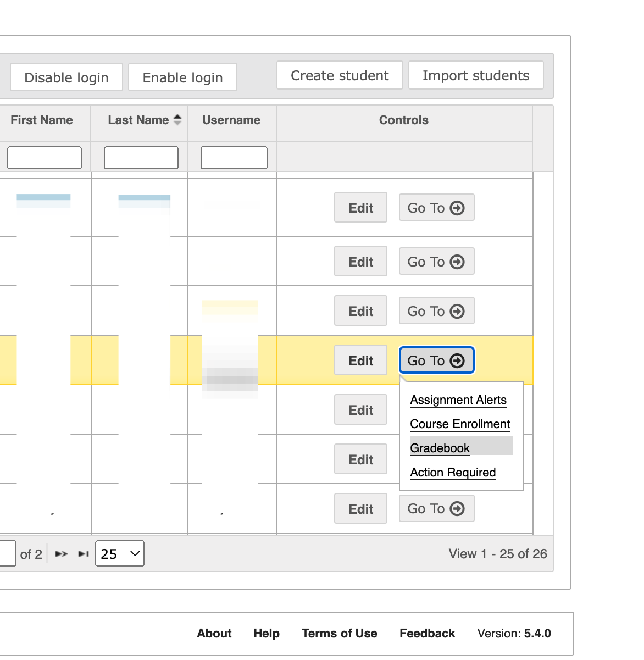Screen dimensions: 644x660
Task: Edit the student in the bottom row
Action: pyautogui.click(x=360, y=509)
